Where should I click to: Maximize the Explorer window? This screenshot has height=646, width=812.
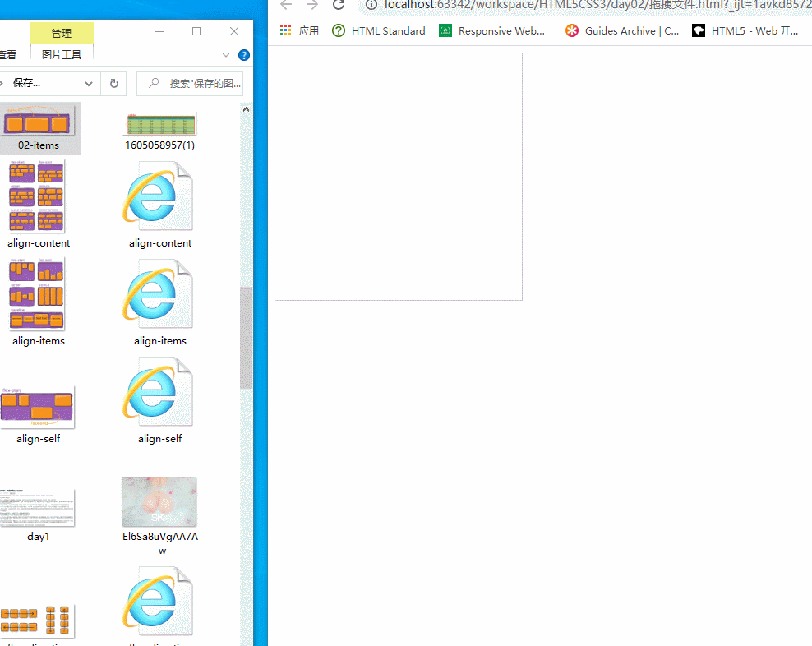(196, 31)
